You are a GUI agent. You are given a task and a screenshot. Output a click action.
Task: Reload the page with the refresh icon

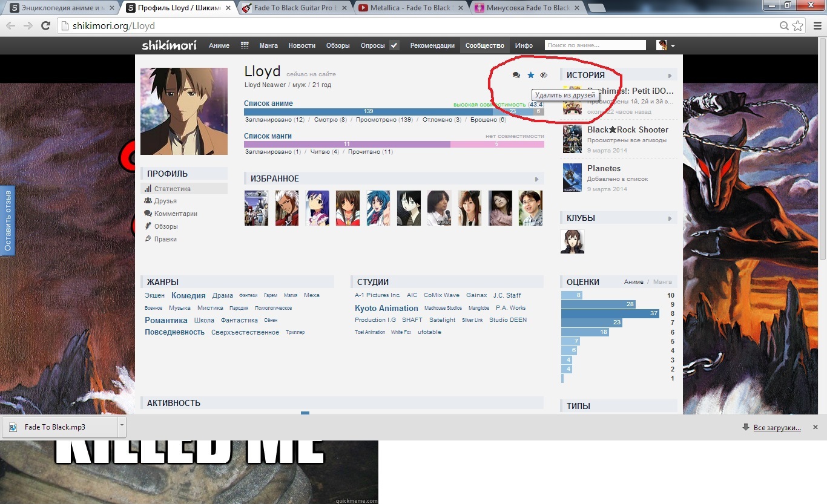(45, 25)
